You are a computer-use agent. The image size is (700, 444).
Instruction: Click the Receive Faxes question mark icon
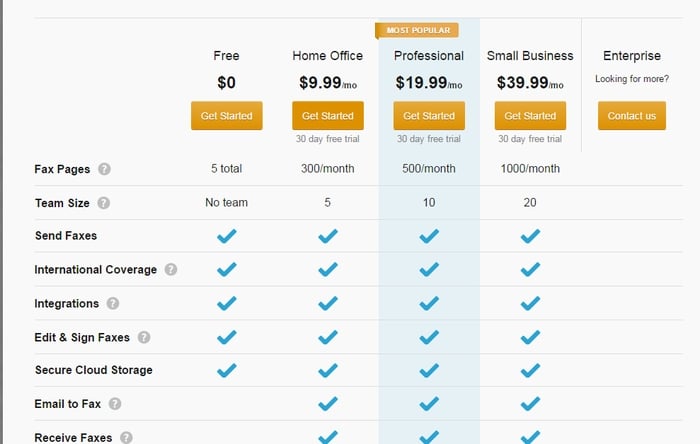tap(126, 438)
